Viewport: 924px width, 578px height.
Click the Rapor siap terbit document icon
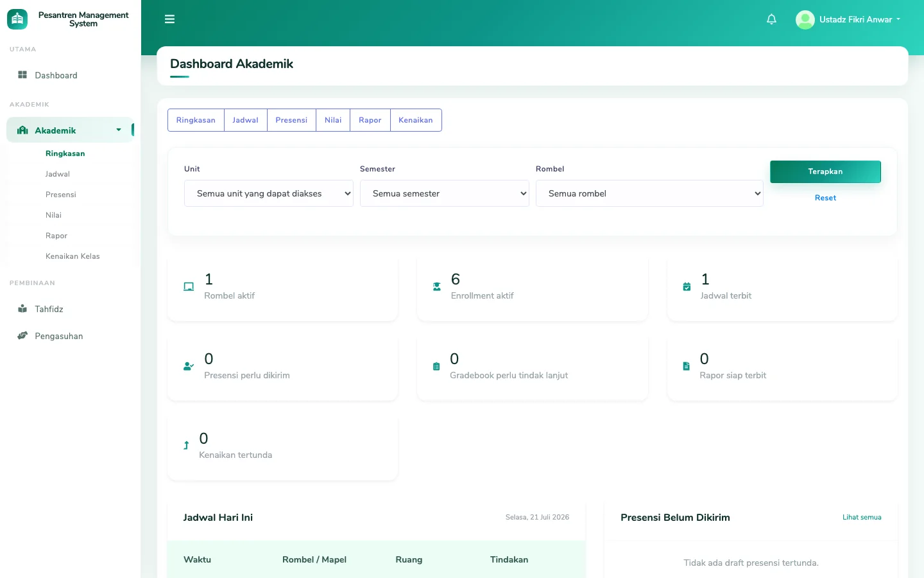pyautogui.click(x=686, y=367)
